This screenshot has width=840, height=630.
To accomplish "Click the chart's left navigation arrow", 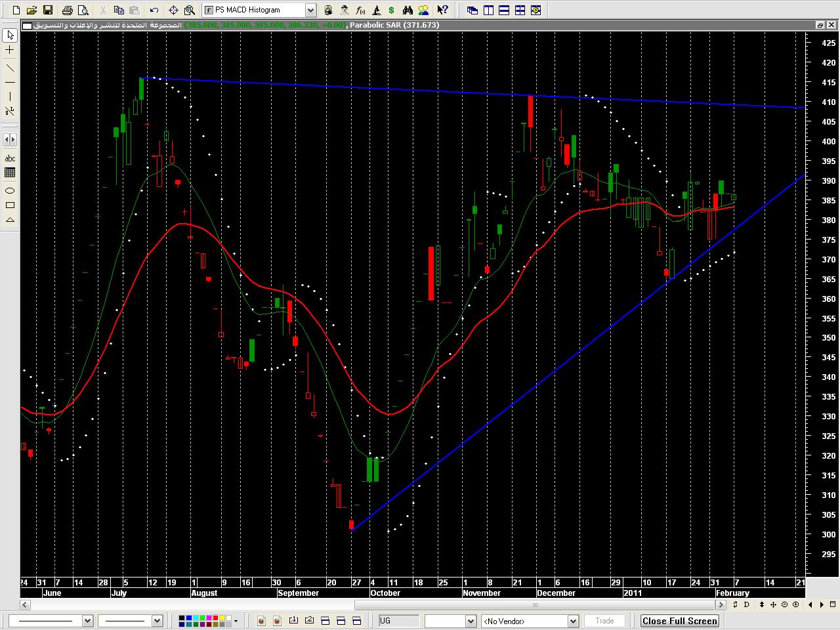I will [810, 604].
